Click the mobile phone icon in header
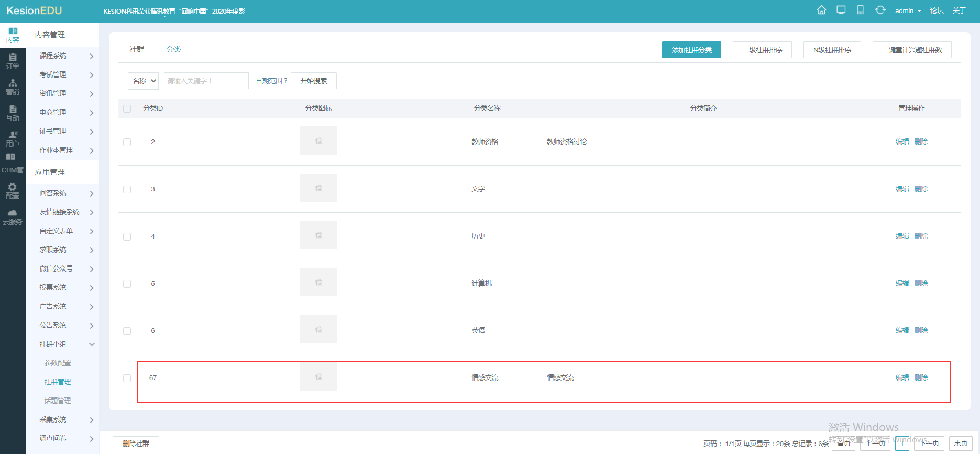This screenshot has width=980, height=454. tap(860, 10)
